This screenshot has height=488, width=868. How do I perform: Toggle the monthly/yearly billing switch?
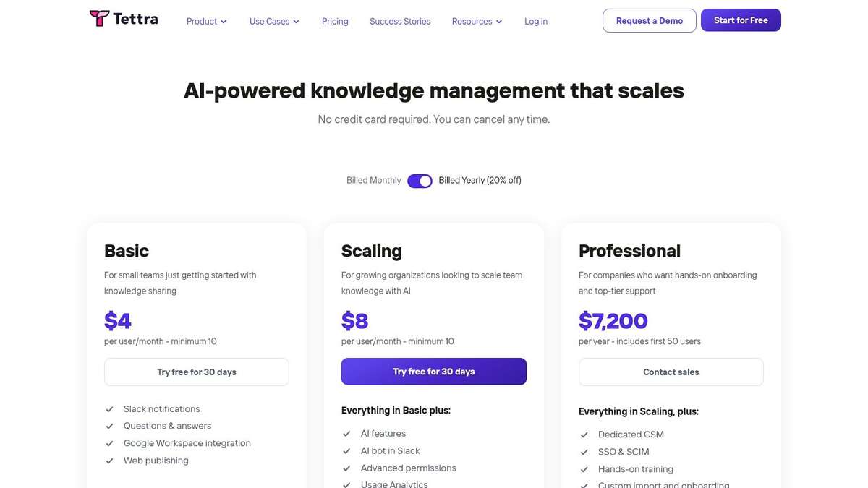pyautogui.click(x=420, y=181)
